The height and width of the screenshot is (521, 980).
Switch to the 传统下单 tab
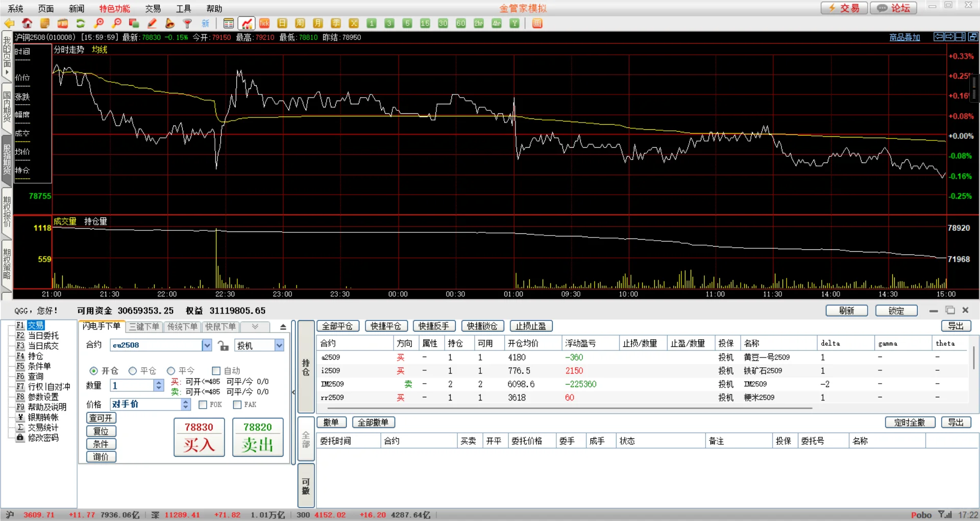coord(182,326)
